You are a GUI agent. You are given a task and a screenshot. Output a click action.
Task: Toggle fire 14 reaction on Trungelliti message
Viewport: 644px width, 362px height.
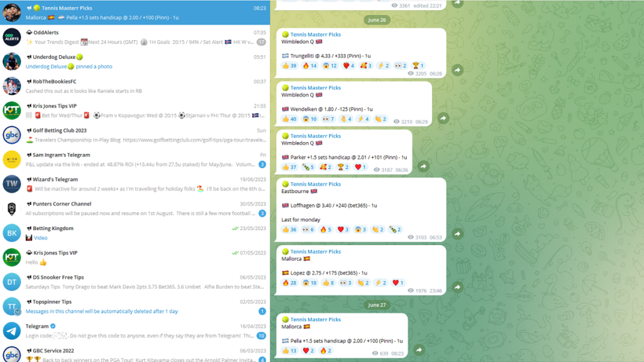pyautogui.click(x=309, y=65)
